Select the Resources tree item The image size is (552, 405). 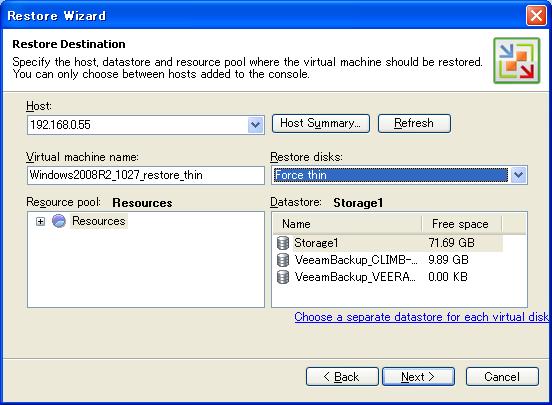click(99, 221)
